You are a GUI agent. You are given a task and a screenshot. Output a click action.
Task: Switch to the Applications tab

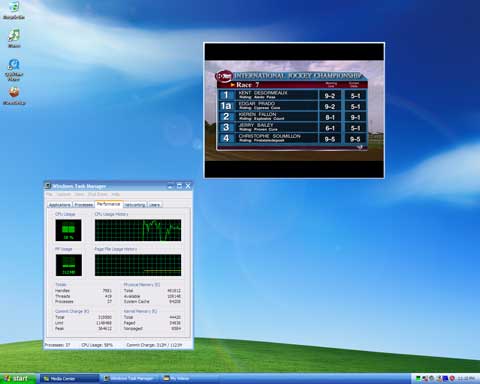click(x=60, y=205)
